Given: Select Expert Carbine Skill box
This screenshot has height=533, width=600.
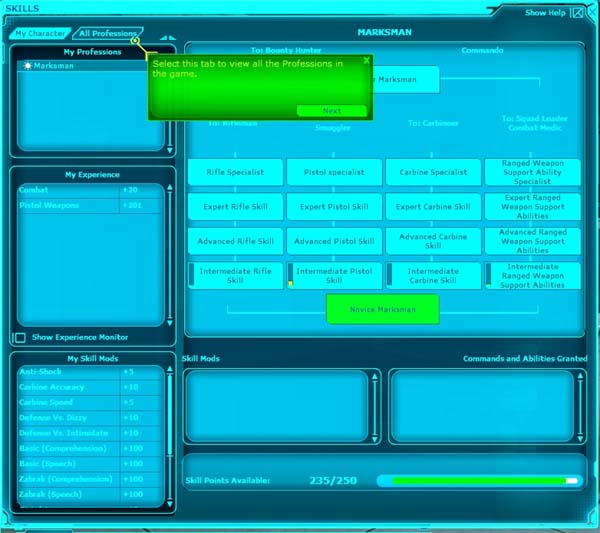Looking at the screenshot, I should pos(432,207).
